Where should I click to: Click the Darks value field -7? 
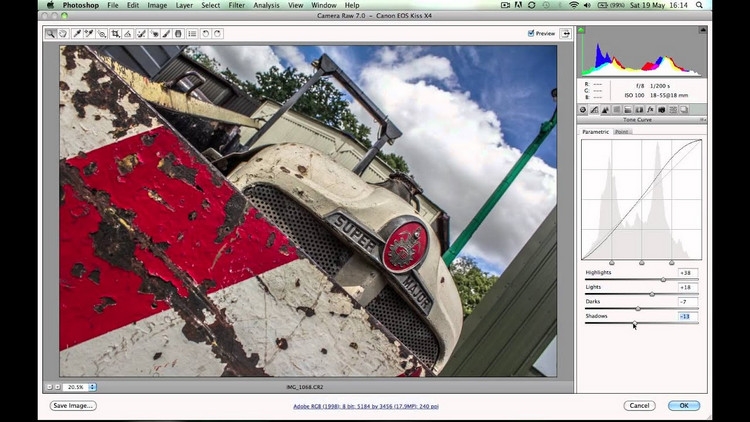[x=687, y=302]
